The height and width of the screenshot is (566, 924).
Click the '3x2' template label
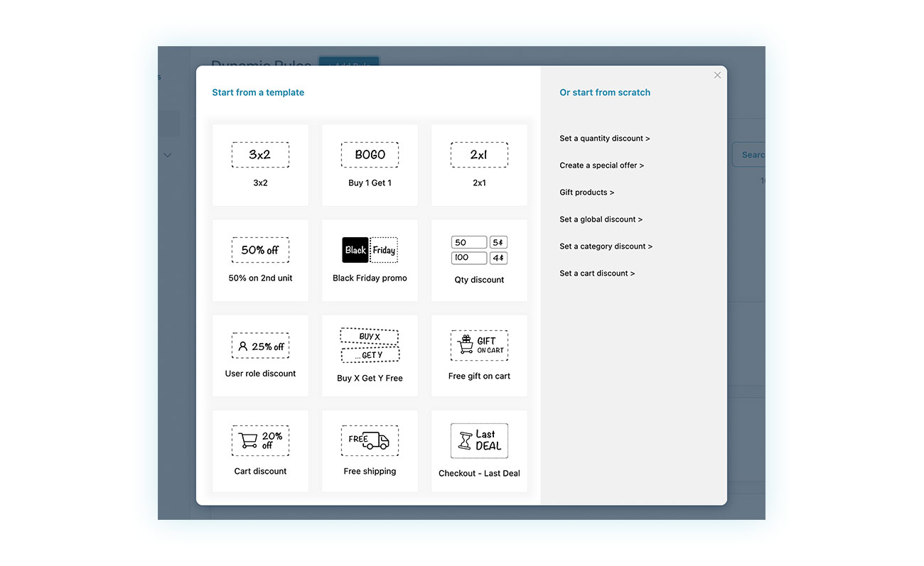(x=260, y=183)
